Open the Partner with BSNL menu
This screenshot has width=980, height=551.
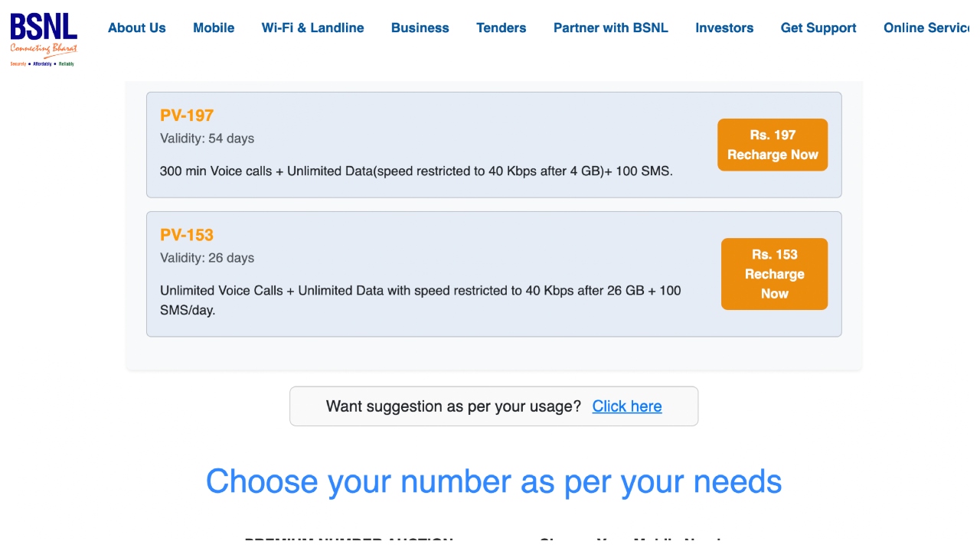click(610, 28)
